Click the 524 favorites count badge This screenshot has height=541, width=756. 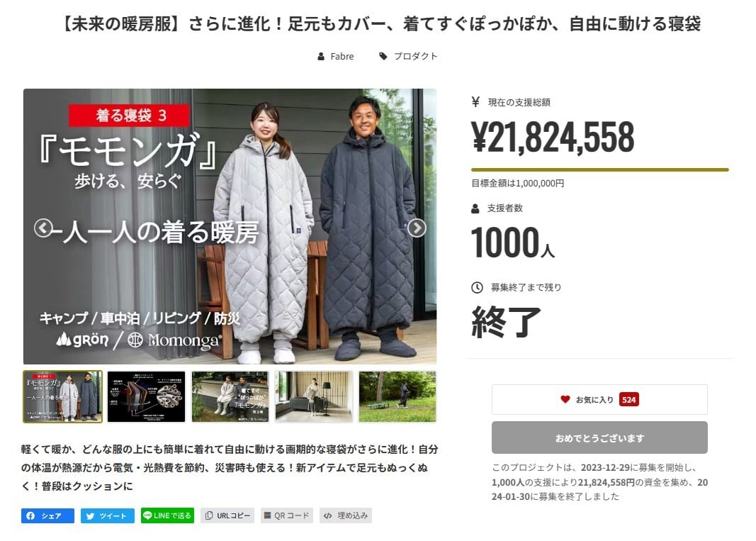tap(628, 400)
